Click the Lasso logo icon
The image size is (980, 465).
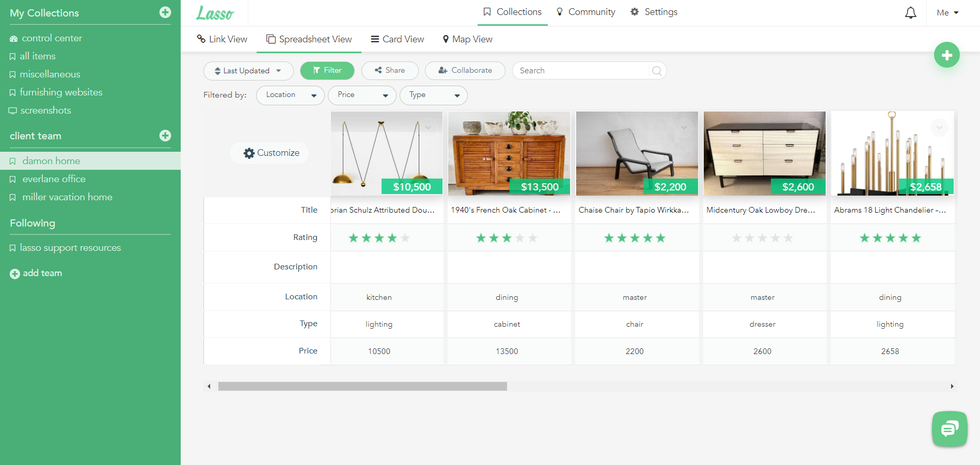(x=215, y=13)
